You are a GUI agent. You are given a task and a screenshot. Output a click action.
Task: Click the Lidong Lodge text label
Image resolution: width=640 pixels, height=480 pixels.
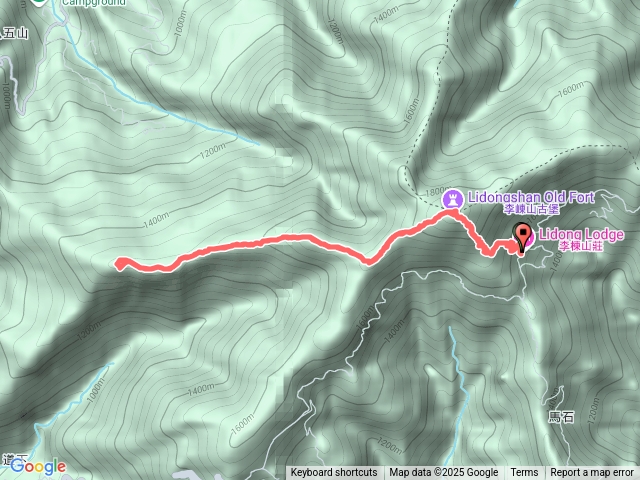tap(581, 234)
